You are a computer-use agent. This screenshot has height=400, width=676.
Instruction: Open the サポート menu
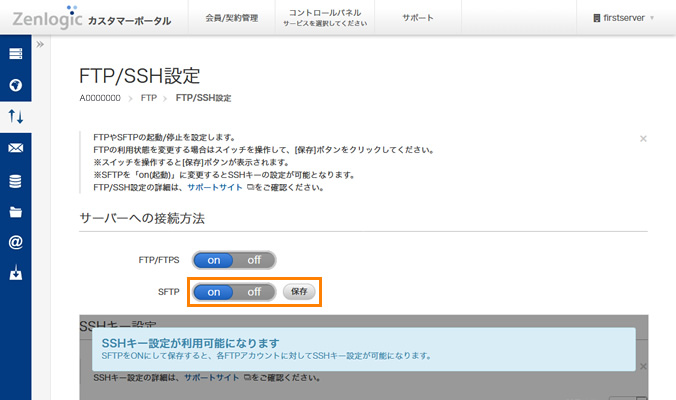coord(418,18)
